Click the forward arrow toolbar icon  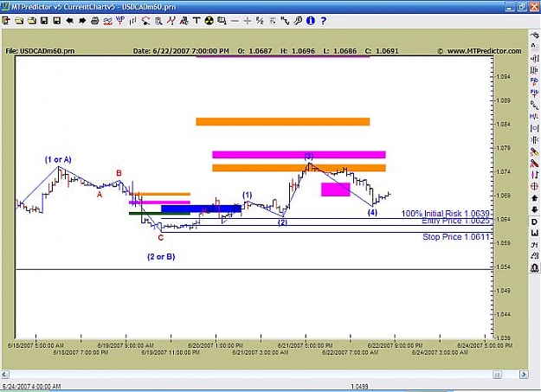pyautogui.click(x=82, y=21)
